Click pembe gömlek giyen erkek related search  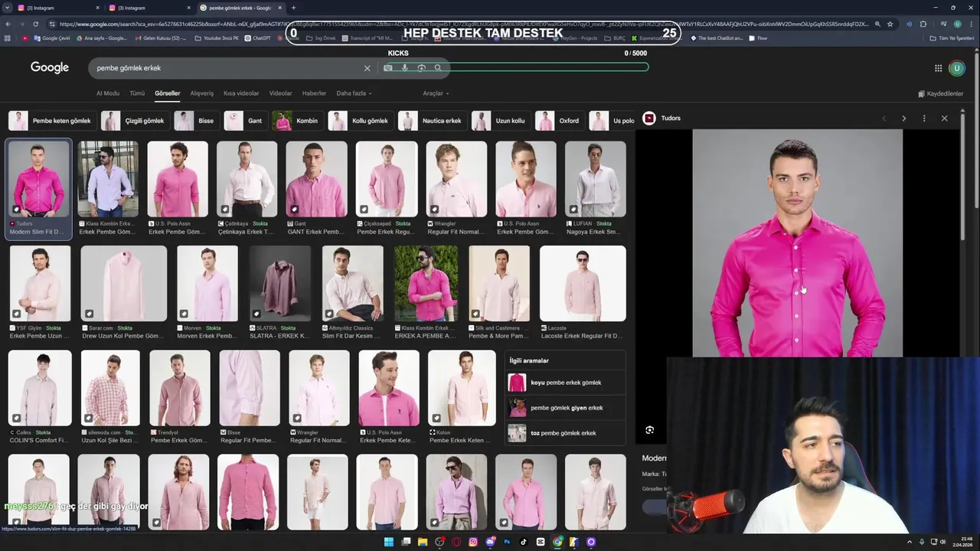coord(565,408)
